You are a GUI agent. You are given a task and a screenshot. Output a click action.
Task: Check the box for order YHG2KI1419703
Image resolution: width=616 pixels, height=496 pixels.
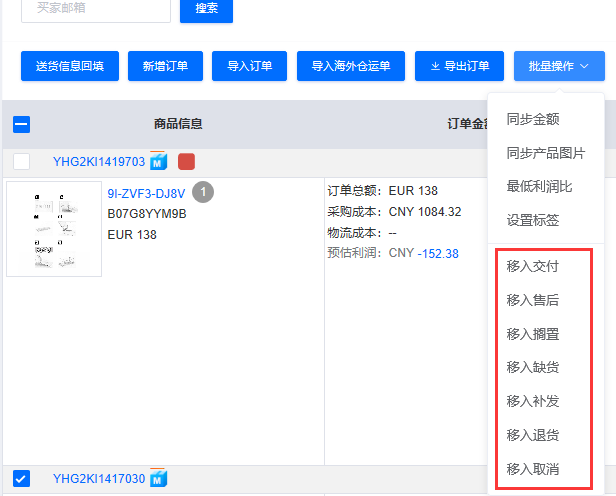point(22,161)
